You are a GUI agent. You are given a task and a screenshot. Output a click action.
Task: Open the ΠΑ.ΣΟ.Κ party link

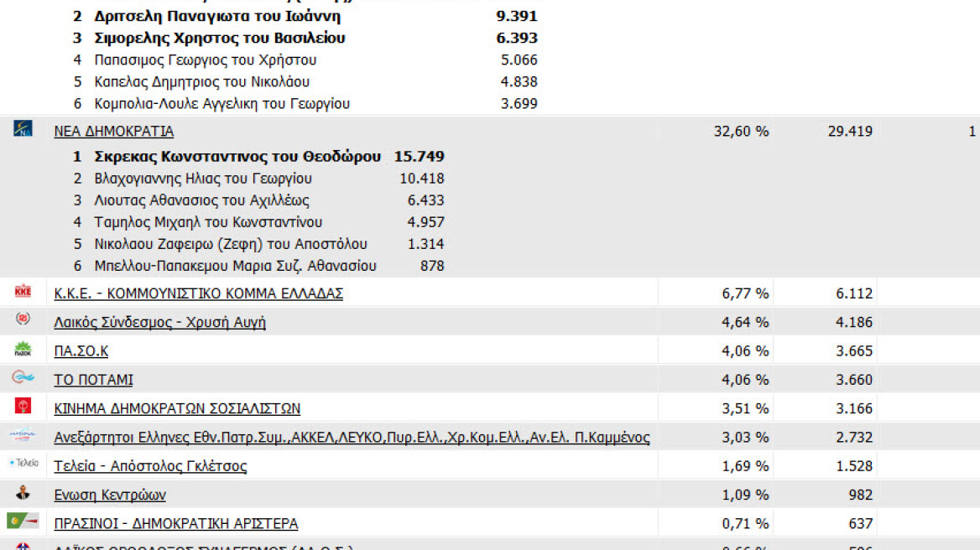(81, 350)
